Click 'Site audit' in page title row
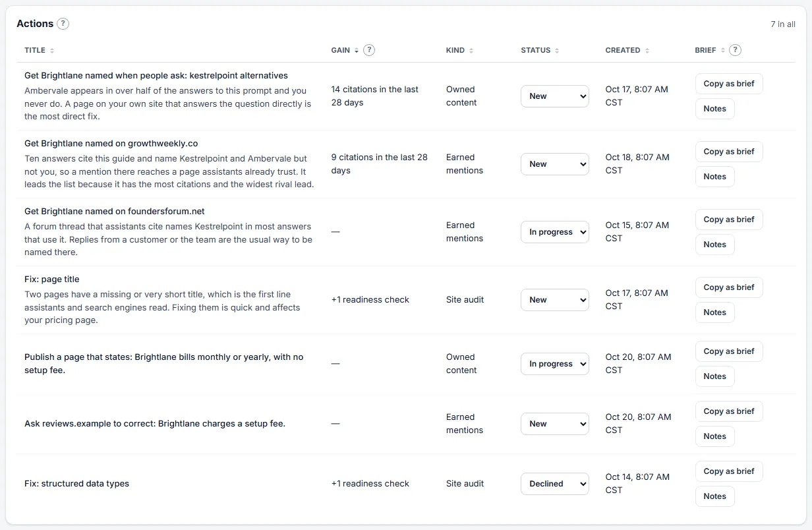The width and height of the screenshot is (812, 530). pyautogui.click(x=465, y=300)
